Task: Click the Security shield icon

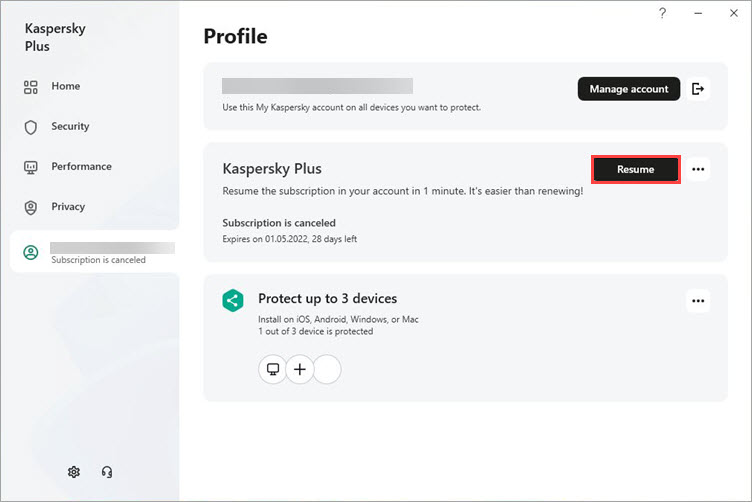Action: click(31, 127)
